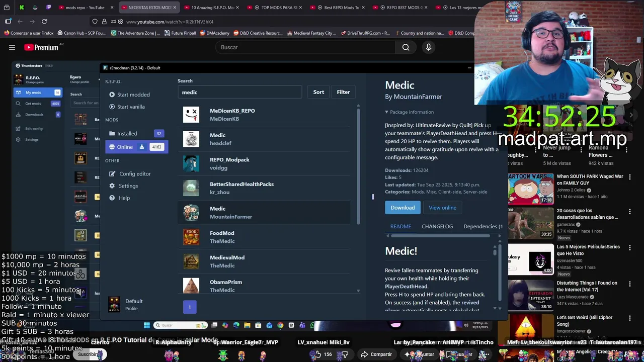The width and height of the screenshot is (644, 362).
Task: Select Medic by headclef mod row
Action: coord(264,139)
